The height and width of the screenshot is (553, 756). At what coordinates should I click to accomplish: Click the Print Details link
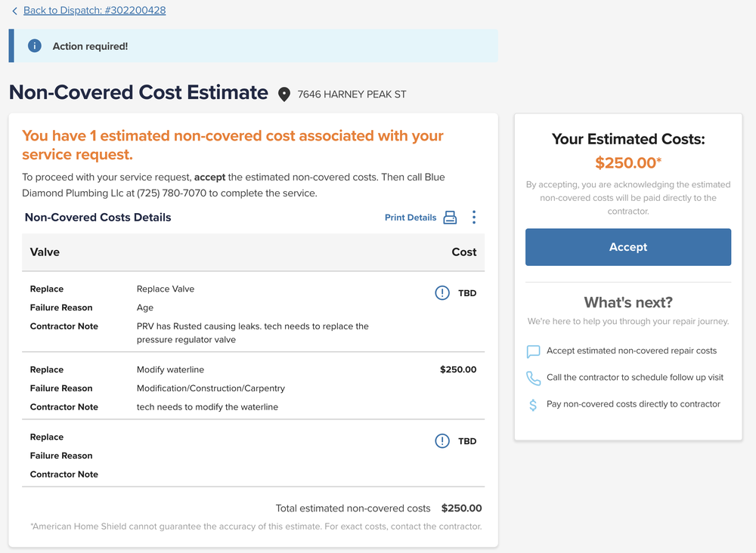[x=411, y=218]
